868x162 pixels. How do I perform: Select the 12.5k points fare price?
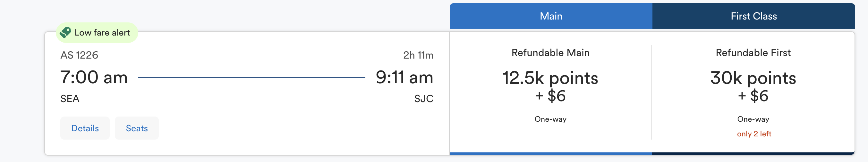(x=550, y=78)
